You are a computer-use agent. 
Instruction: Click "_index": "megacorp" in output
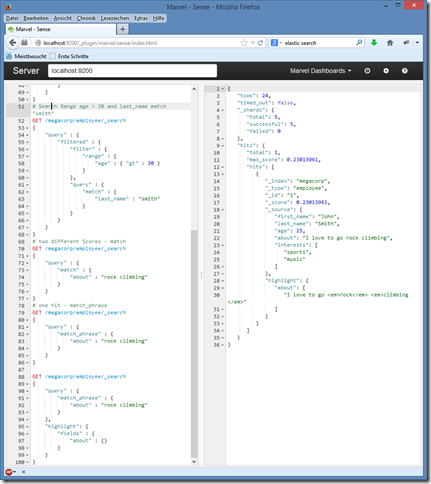tap(298, 181)
